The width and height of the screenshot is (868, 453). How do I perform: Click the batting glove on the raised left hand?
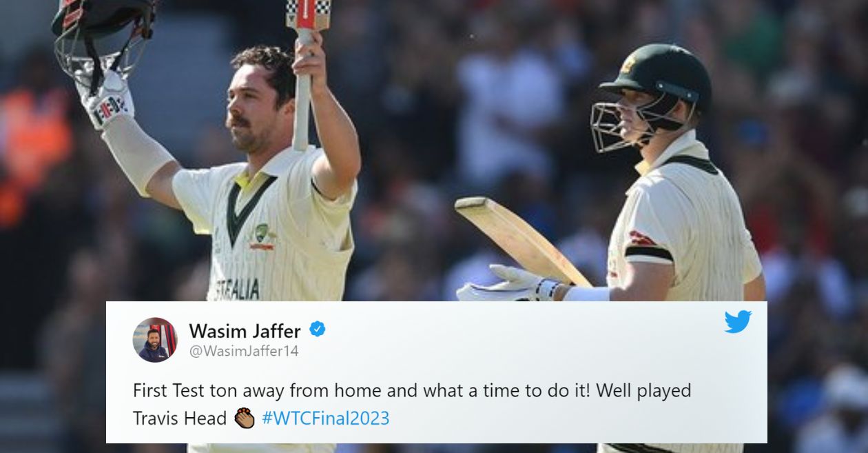(107, 102)
